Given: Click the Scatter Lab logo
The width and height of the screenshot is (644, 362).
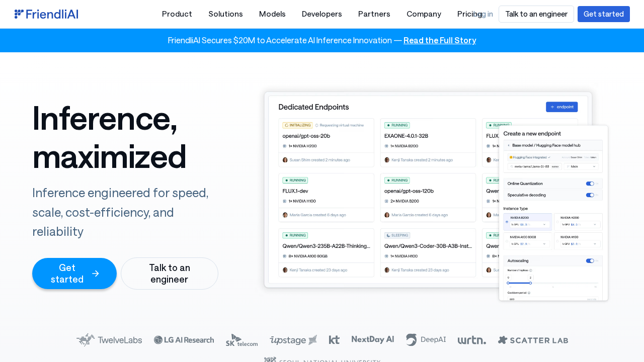Looking at the screenshot, I should point(533,340).
